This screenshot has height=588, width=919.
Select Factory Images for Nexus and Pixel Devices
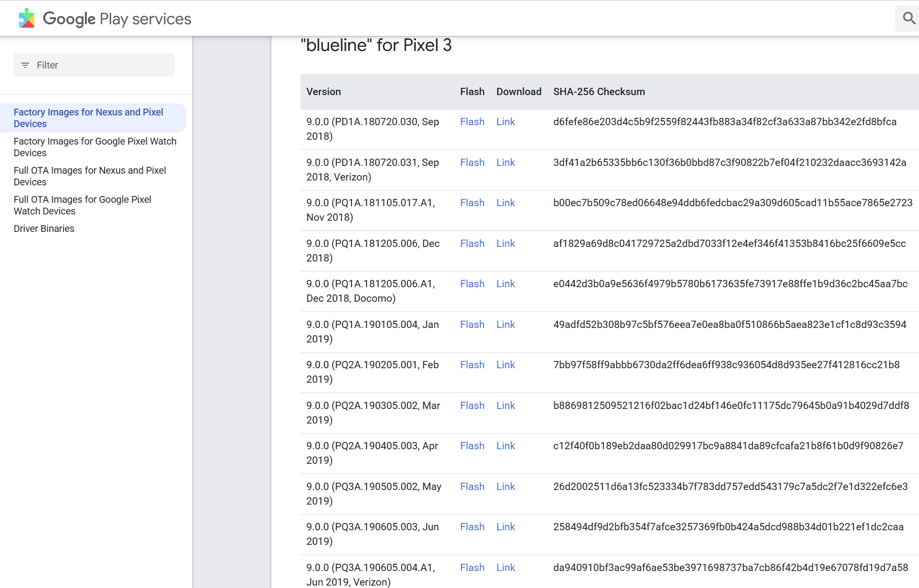pyautogui.click(x=92, y=118)
